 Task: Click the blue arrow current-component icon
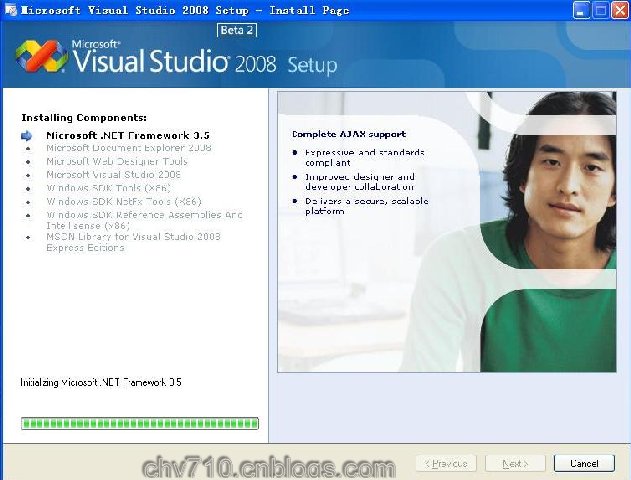(x=27, y=136)
